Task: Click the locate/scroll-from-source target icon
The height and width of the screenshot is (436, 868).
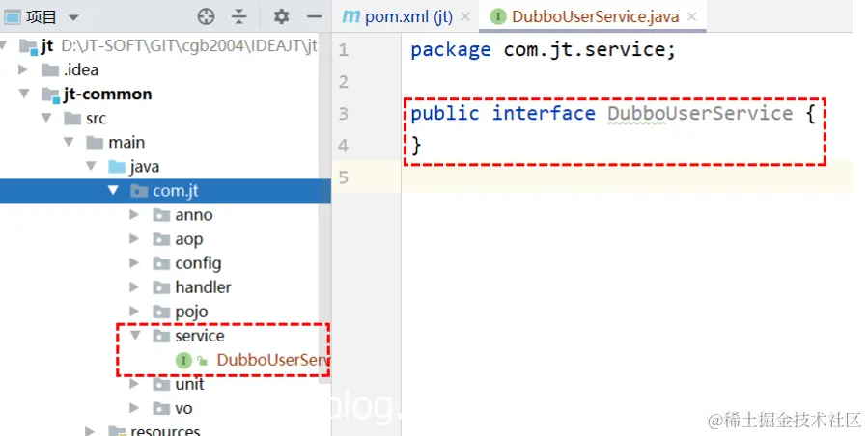Action: [206, 16]
